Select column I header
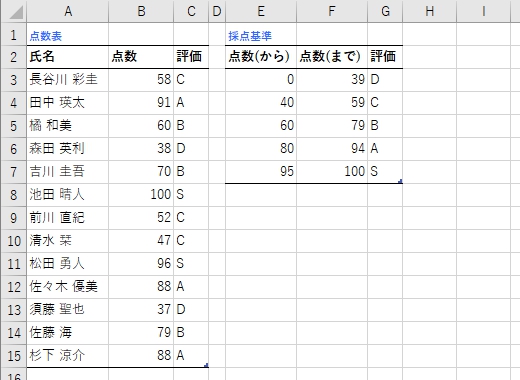 pos(484,12)
